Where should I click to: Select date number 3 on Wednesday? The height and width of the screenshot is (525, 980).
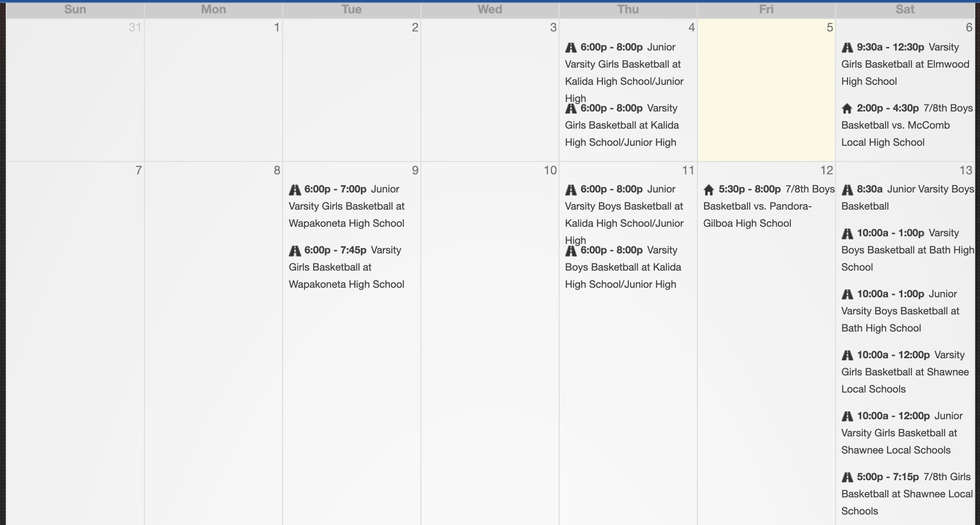click(553, 28)
